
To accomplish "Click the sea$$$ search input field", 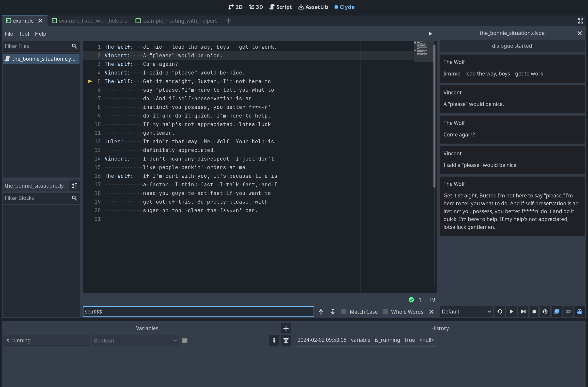I will tap(198, 312).
